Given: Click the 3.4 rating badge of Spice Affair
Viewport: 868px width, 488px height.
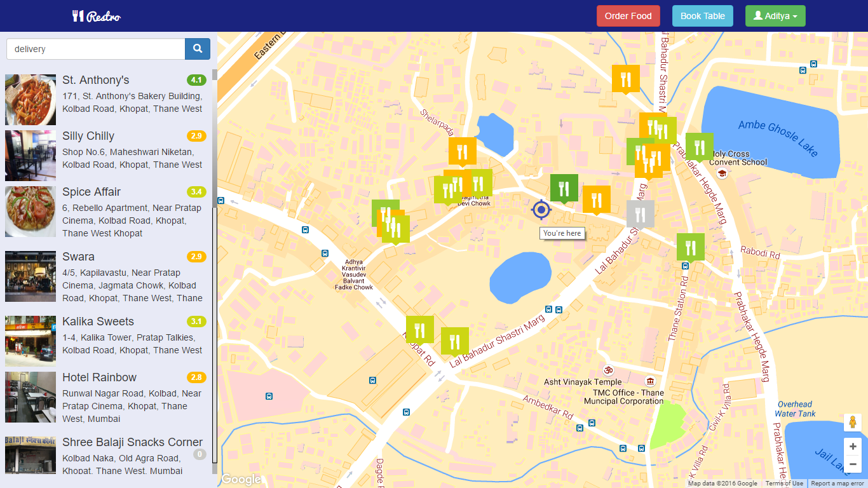Looking at the screenshot, I should click(x=196, y=192).
